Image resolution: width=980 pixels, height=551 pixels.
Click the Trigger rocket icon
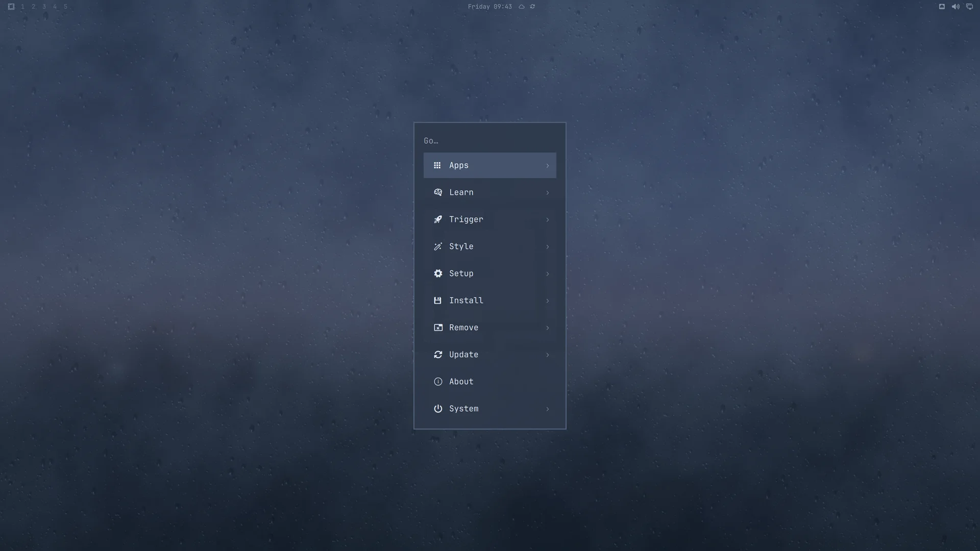click(x=438, y=219)
